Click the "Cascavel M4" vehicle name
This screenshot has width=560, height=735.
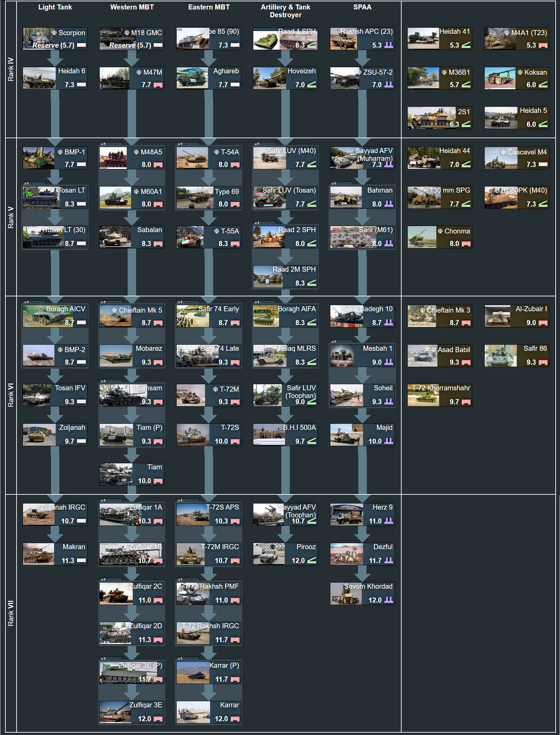click(x=528, y=152)
